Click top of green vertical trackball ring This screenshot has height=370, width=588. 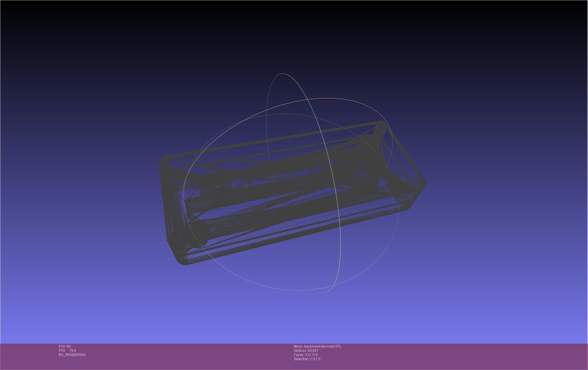[282, 74]
